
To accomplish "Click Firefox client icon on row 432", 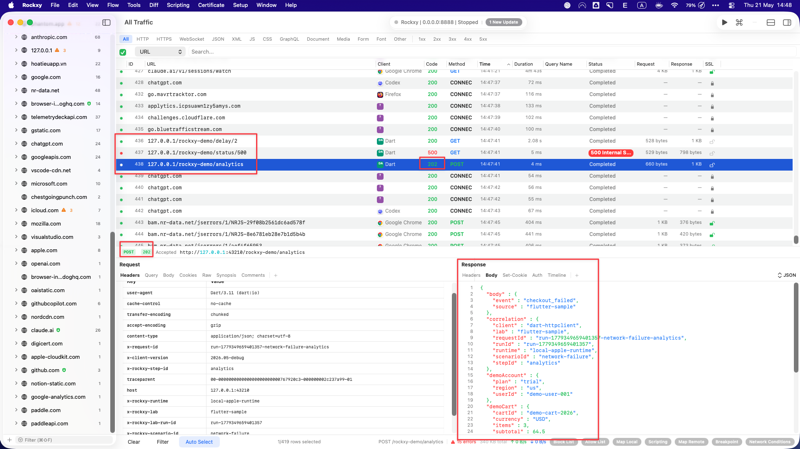I will [x=380, y=94].
